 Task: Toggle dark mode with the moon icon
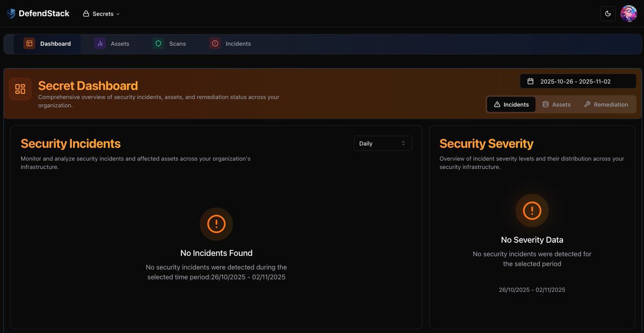[x=608, y=13]
